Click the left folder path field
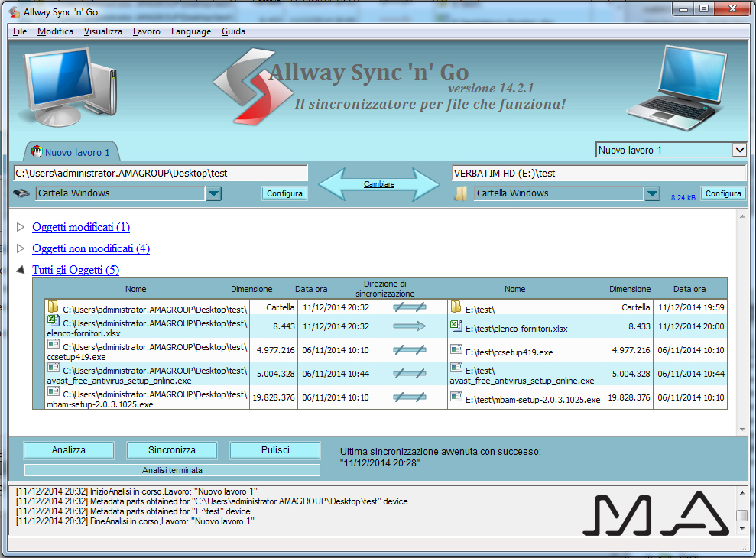Screen dimensions: 756x558 click(161, 174)
